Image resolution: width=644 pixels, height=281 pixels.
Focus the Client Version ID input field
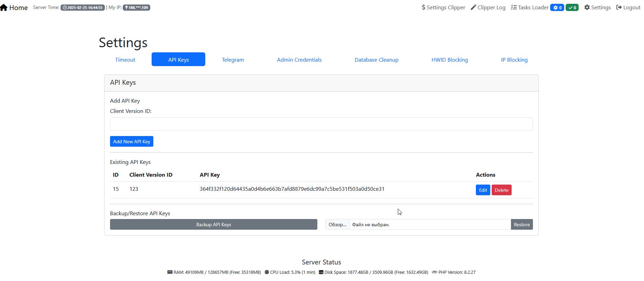(x=321, y=124)
